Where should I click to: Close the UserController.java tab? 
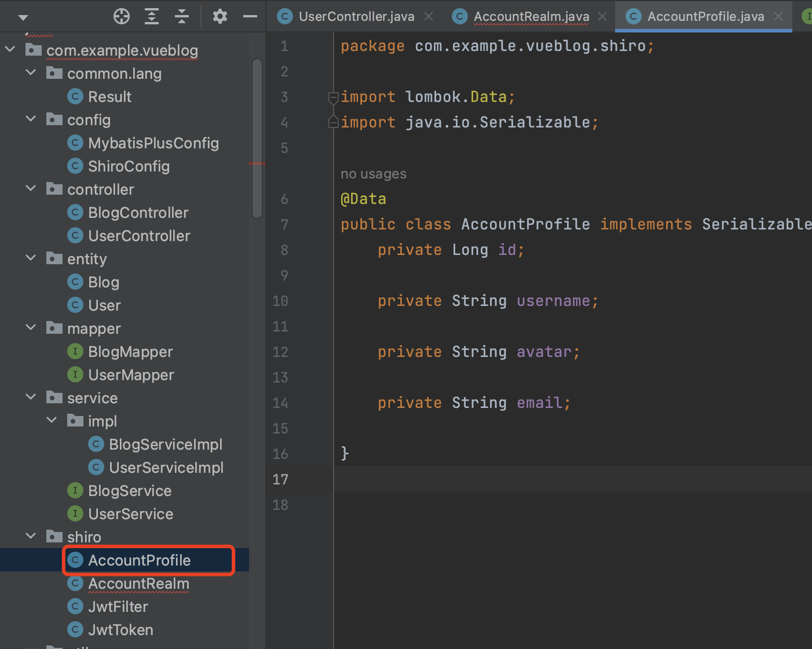(429, 16)
